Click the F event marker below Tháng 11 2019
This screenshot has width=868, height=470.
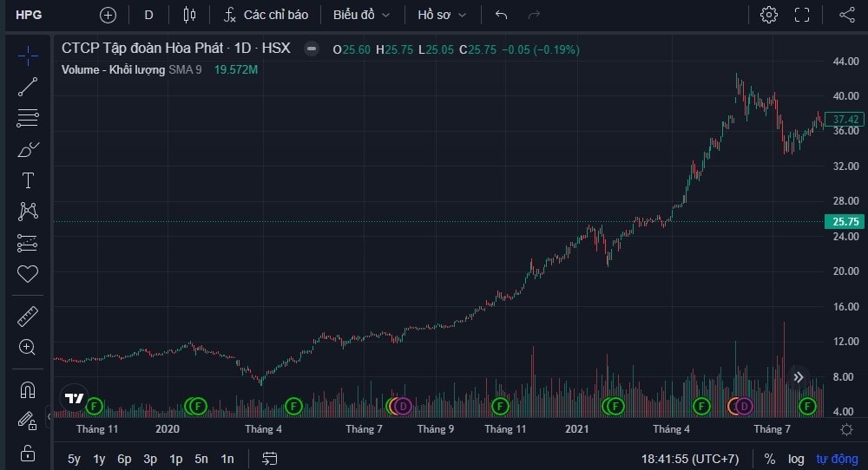pos(94,407)
